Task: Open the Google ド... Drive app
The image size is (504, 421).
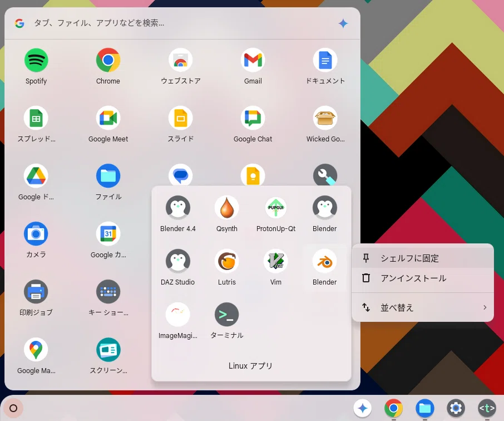Action: click(x=36, y=176)
